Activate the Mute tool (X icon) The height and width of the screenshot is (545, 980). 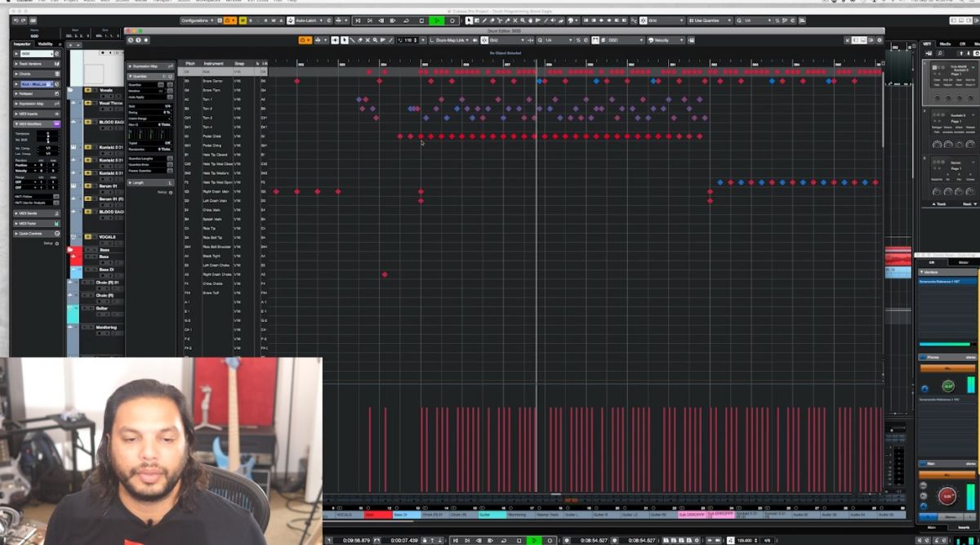[x=367, y=39]
